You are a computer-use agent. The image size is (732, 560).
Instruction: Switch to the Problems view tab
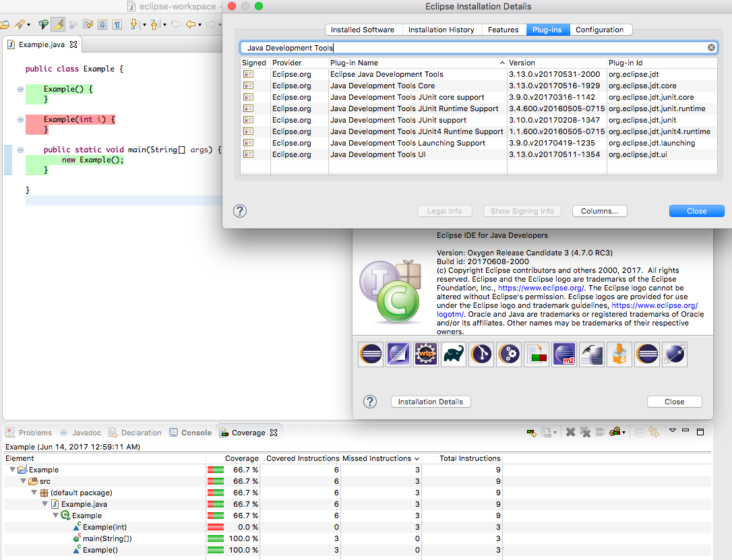click(x=30, y=433)
